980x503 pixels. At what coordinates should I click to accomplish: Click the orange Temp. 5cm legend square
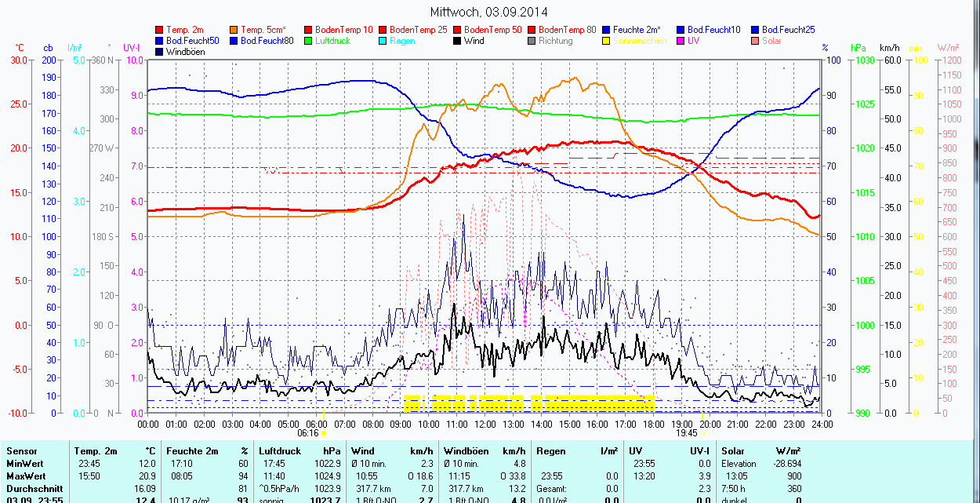coord(234,30)
